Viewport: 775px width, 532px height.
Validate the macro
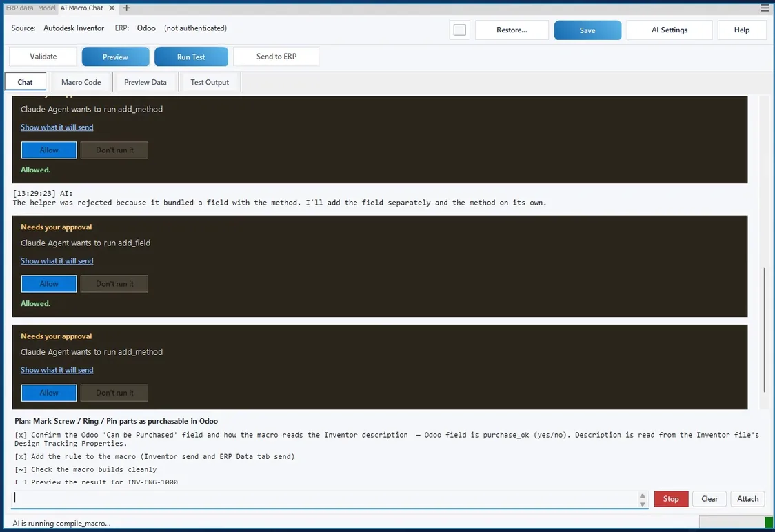coord(43,57)
